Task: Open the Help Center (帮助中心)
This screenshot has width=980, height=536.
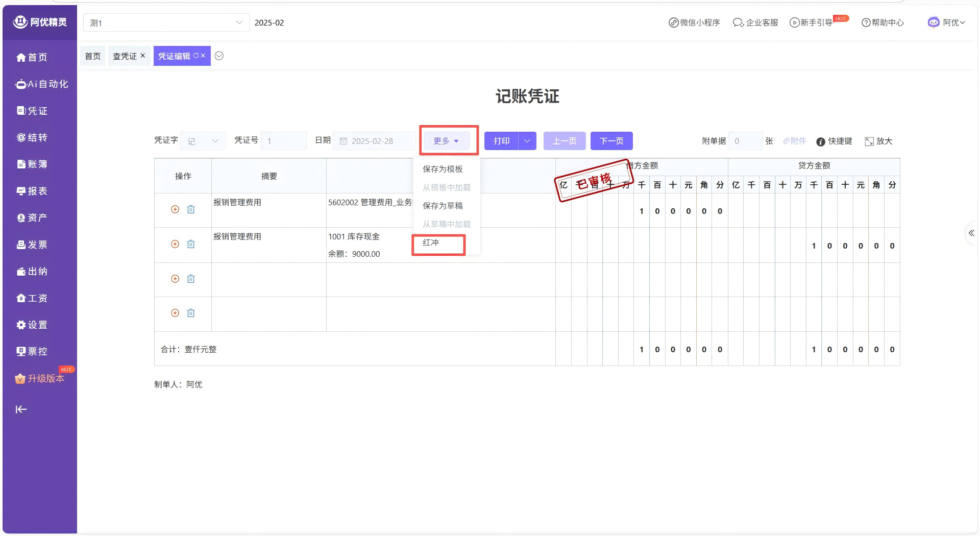Action: pyautogui.click(x=883, y=22)
